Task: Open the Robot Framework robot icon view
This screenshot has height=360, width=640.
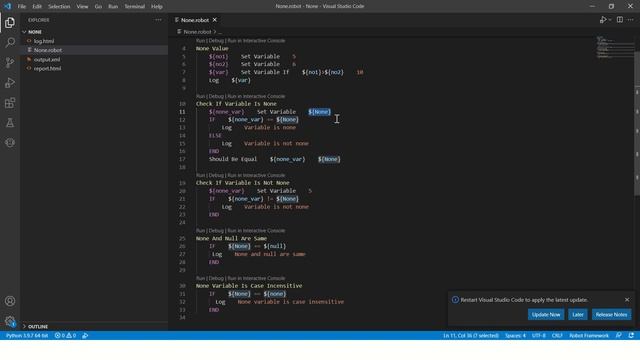Action: (x=10, y=142)
